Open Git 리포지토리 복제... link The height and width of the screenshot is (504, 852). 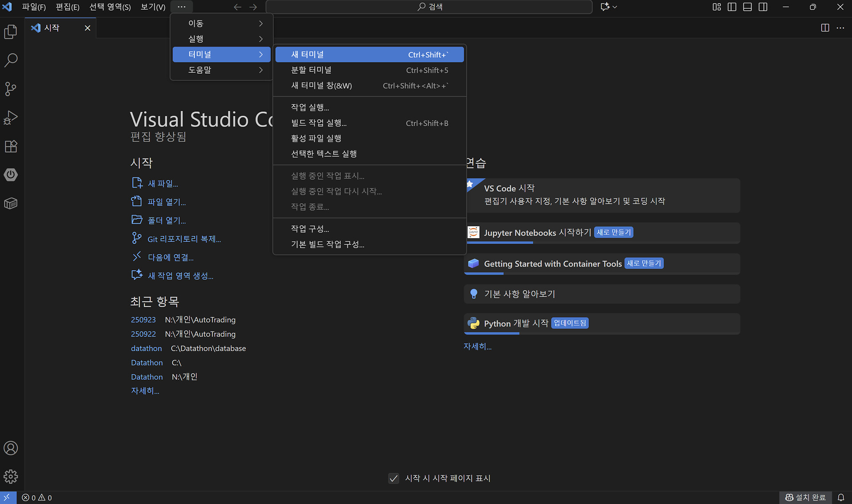point(184,239)
